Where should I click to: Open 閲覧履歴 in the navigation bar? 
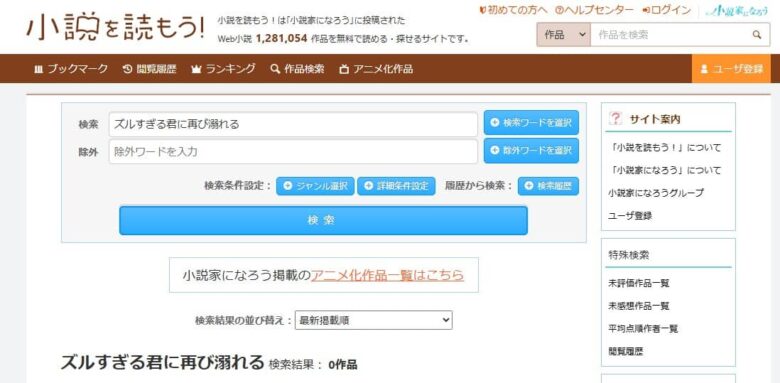150,69
